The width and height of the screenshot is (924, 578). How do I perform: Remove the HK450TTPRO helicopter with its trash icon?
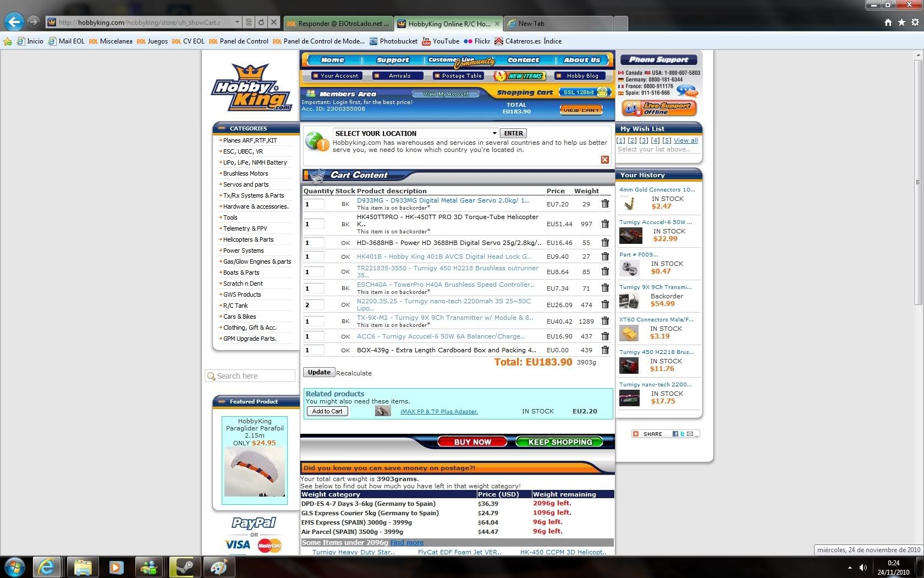pos(605,224)
